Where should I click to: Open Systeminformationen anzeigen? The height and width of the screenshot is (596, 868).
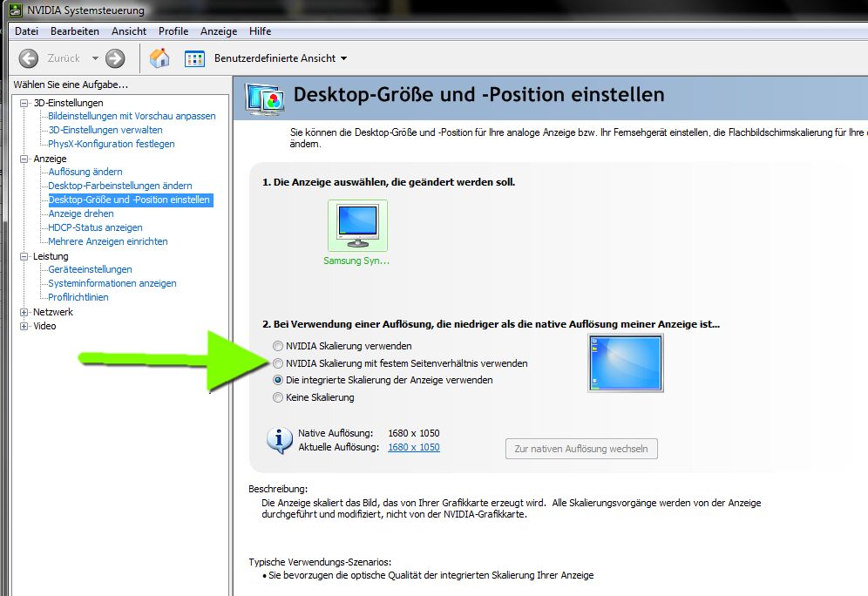(x=112, y=283)
